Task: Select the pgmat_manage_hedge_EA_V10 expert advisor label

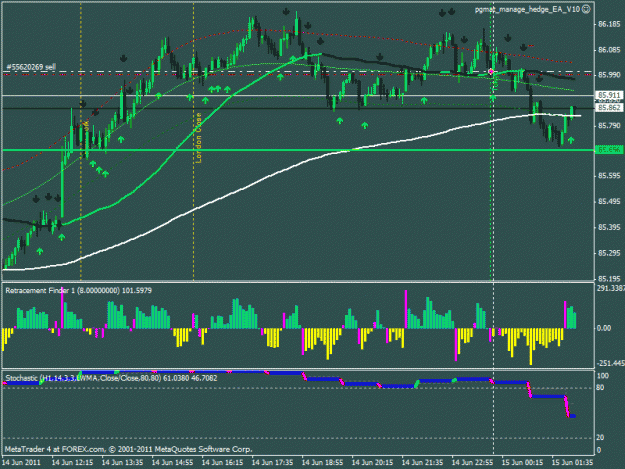Action: 527,9
